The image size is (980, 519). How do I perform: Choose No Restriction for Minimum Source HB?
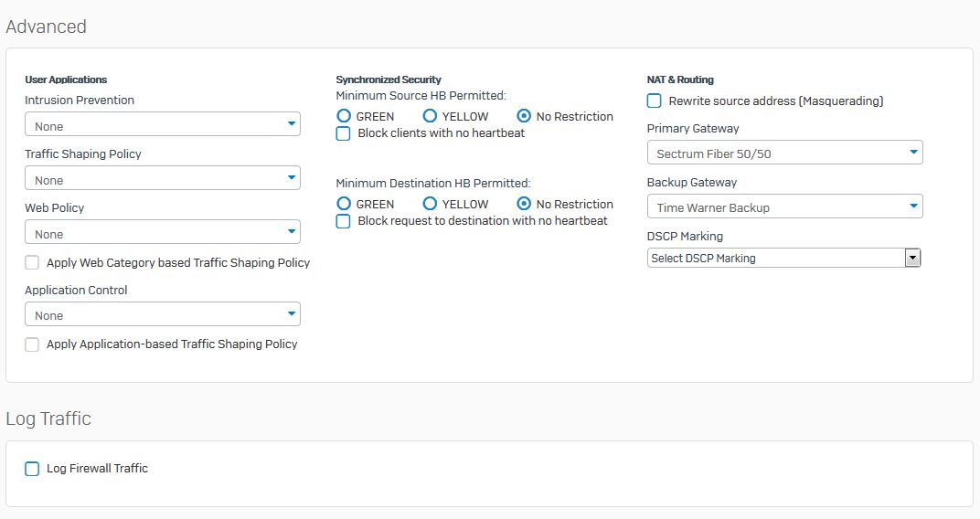point(524,116)
